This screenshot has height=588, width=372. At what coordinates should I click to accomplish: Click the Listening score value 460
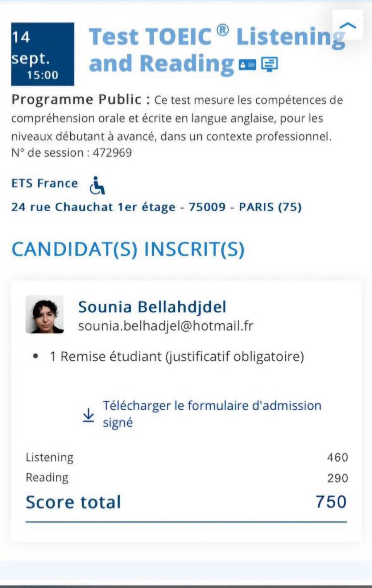(337, 457)
